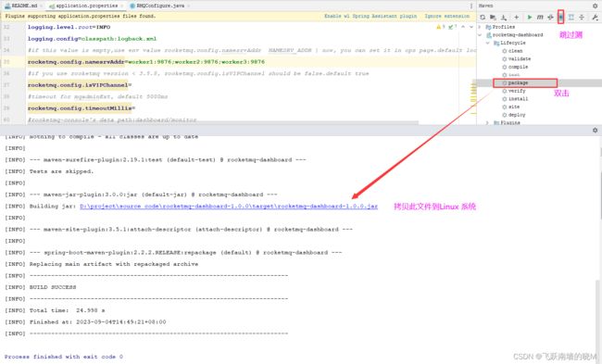Click line rocketmq.config.namesrvAddr in editor
Viewport: 602px width, 364px height.
(146, 62)
